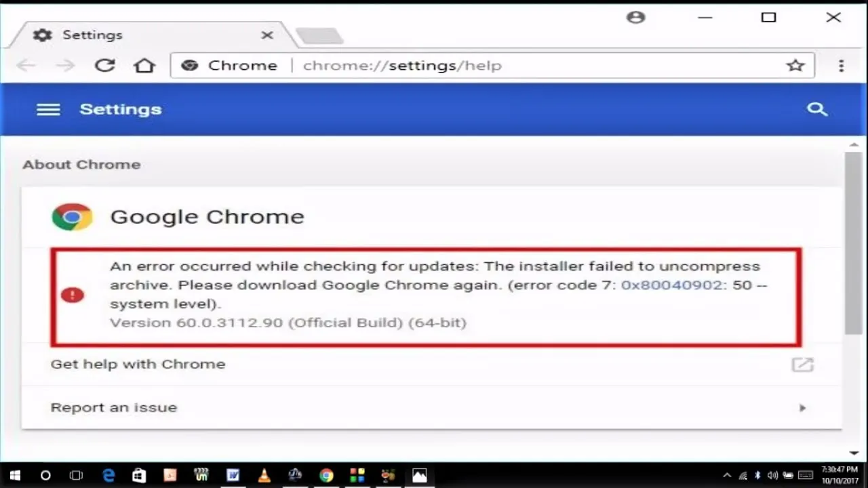The height and width of the screenshot is (488, 868).
Task: Show hidden system tray icons
Action: [727, 476]
